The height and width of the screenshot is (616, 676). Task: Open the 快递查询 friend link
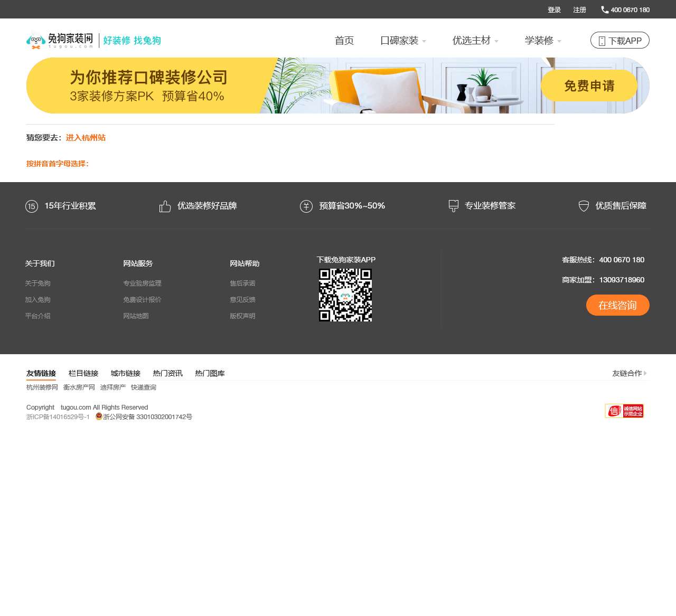coord(144,387)
